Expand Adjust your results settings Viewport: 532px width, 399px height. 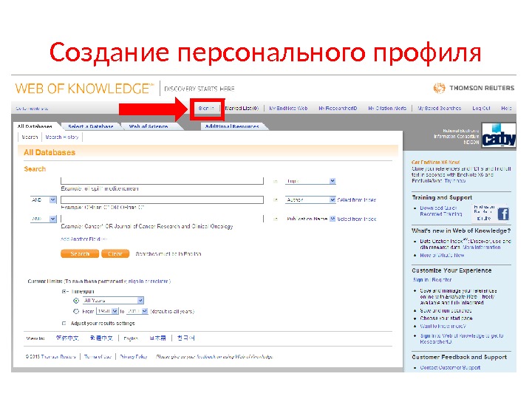point(64,324)
